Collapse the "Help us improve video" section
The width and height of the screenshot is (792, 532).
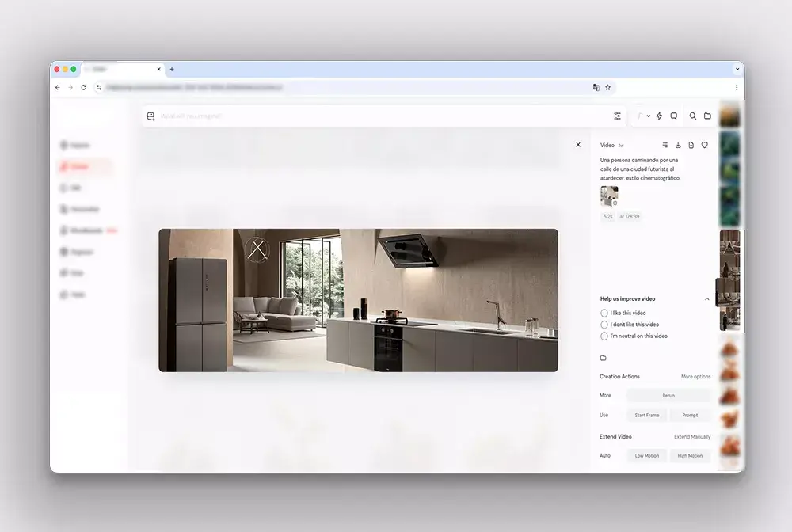[x=707, y=298]
